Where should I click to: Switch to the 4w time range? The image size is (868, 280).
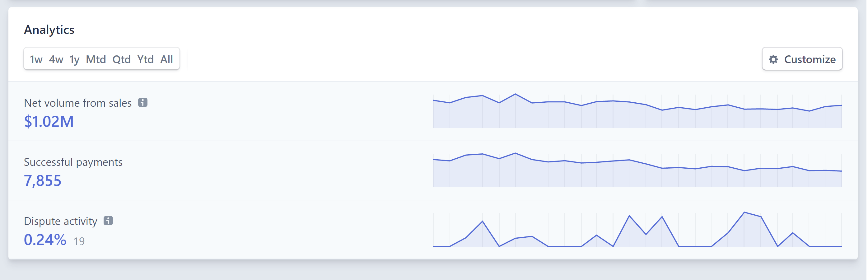[56, 59]
